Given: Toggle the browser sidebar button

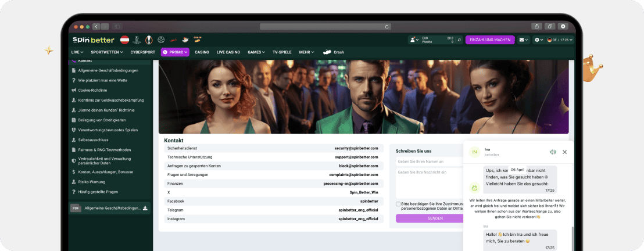Looking at the screenshot, I should click(117, 26).
